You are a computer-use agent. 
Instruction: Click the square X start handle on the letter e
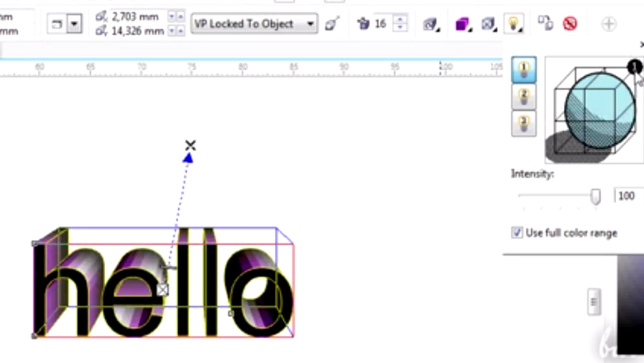pos(162,290)
